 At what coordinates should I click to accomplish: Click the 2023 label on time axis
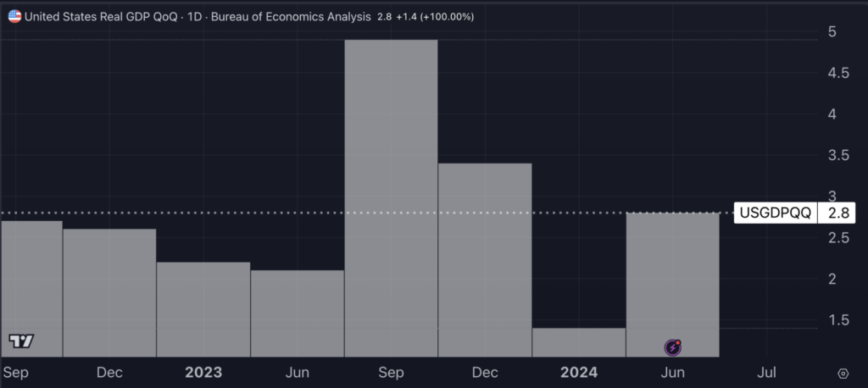203,373
